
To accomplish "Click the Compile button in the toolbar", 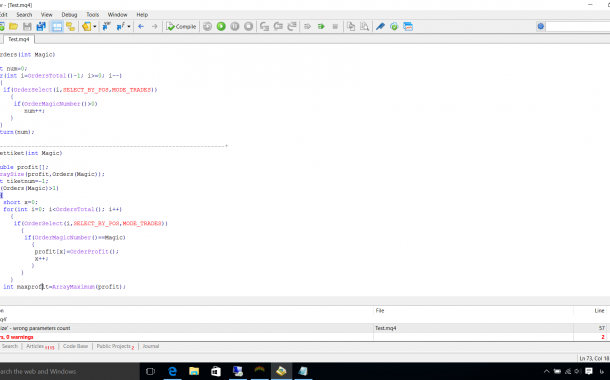I will pyautogui.click(x=181, y=26).
